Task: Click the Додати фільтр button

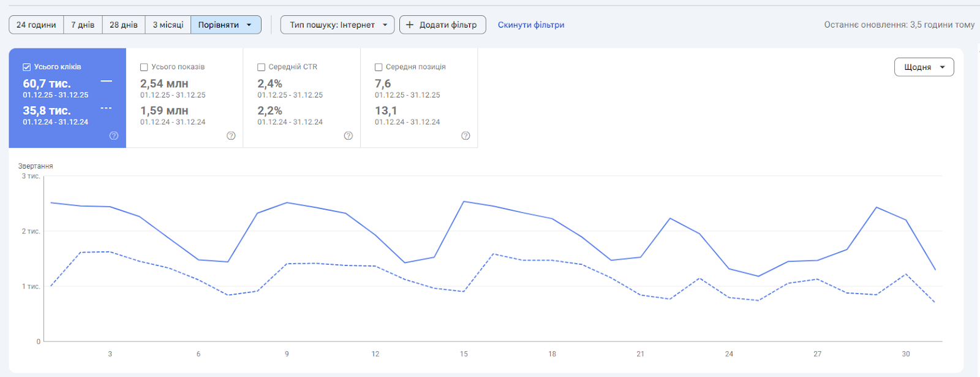Action: click(x=443, y=25)
